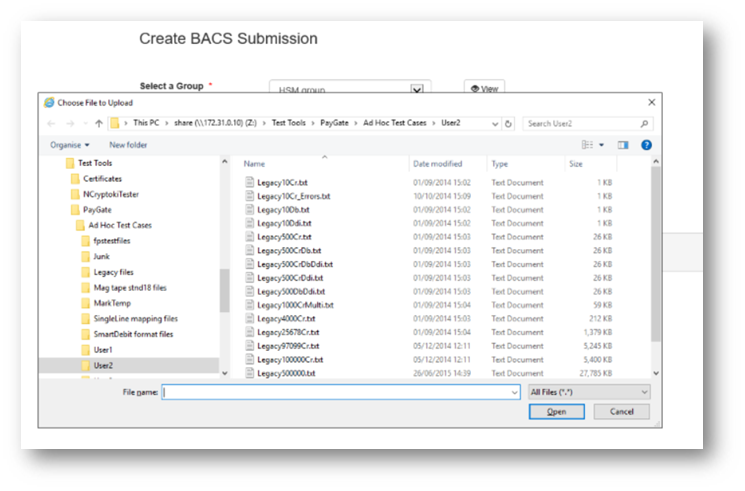Click the search magnifier icon
Screen dimensions: 745x491
tap(644, 124)
